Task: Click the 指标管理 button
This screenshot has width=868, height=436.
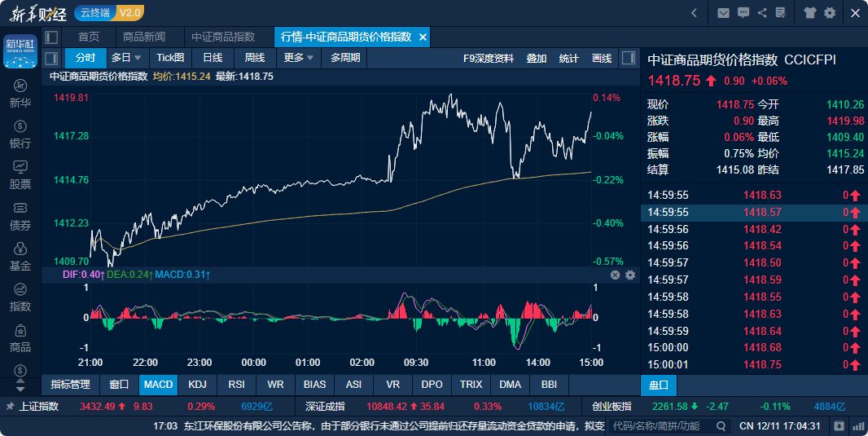Action: 70,385
